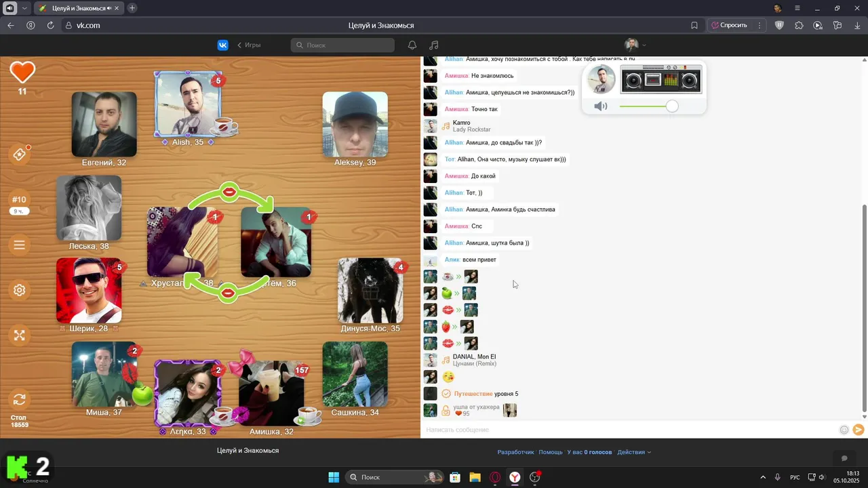
Task: Click the green apple gift on Миша
Action: click(x=142, y=394)
